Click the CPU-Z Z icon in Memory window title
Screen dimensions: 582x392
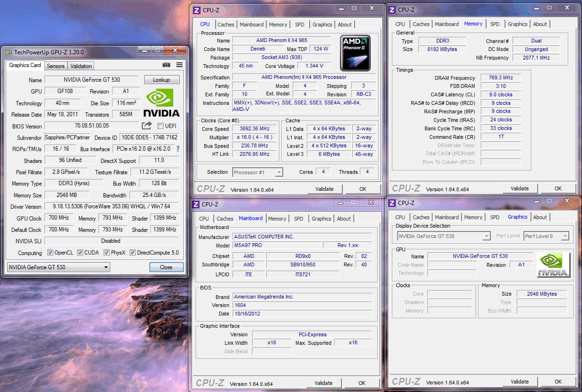click(x=392, y=9)
